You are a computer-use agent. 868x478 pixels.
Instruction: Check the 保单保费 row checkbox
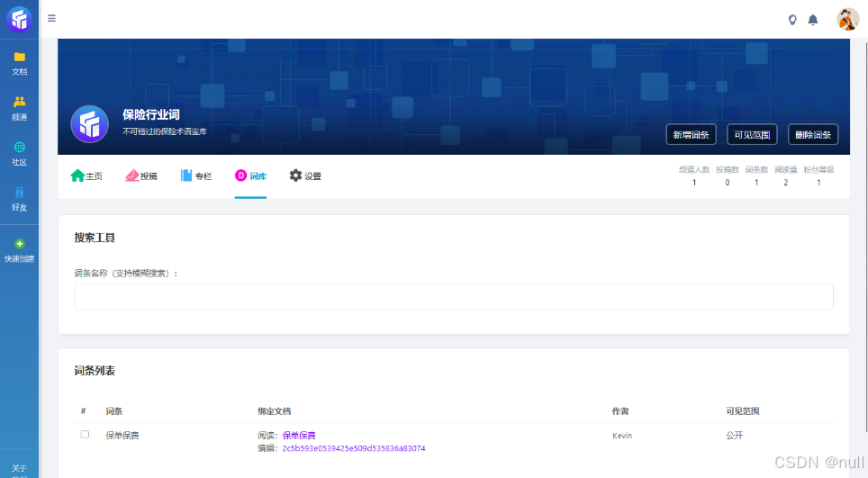85,434
